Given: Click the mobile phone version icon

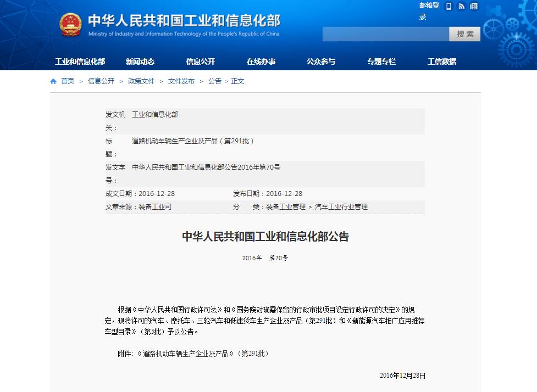Looking at the screenshot, I should (x=449, y=7).
